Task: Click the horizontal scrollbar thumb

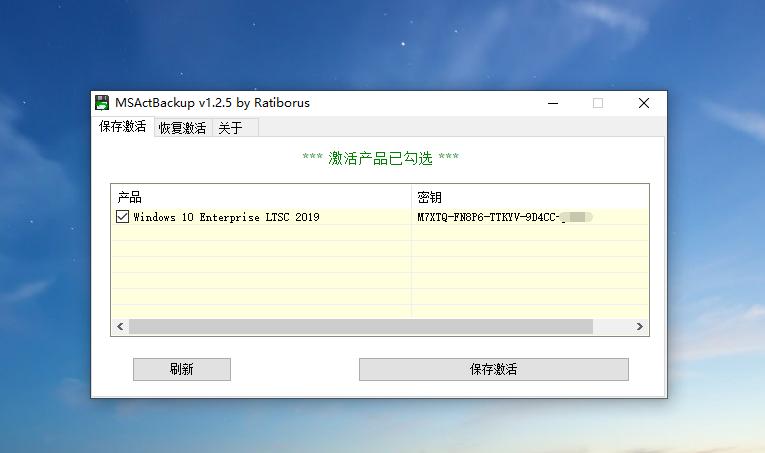Action: click(x=360, y=327)
